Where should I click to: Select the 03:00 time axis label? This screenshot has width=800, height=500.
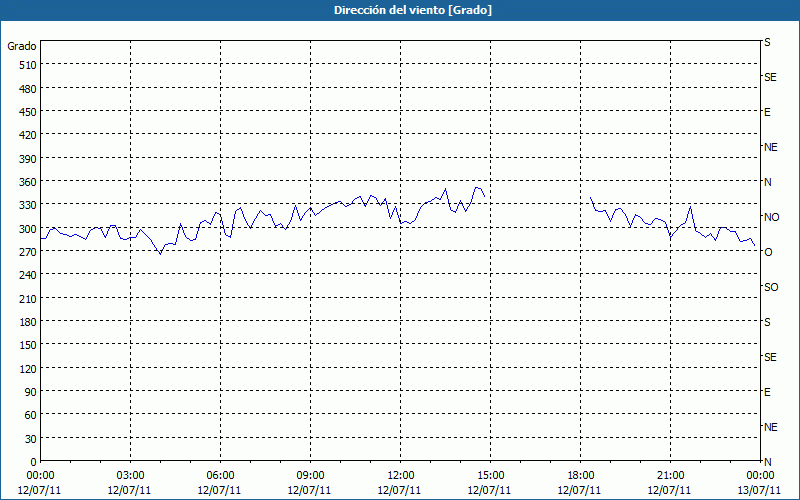[130, 476]
